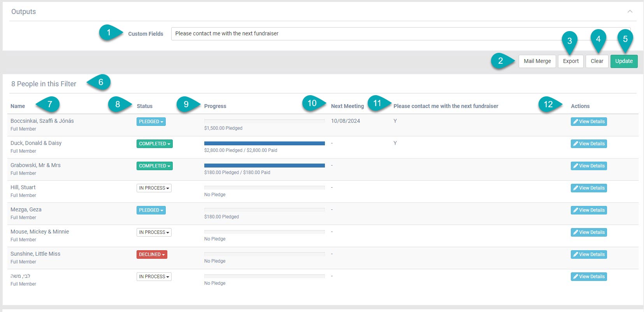Image resolution: width=644 pixels, height=312 pixels.
Task: Open IN PROCESS dropdown for Hill, Stuart
Action: (x=154, y=188)
